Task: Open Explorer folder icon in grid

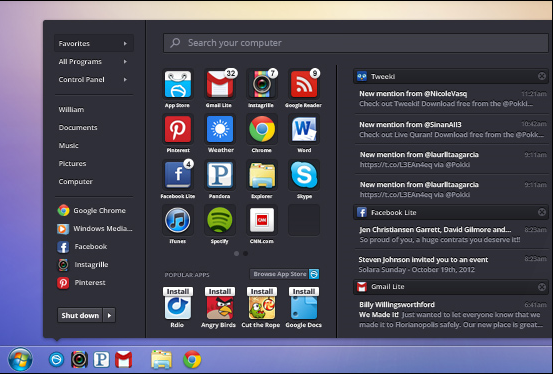Action: [262, 175]
